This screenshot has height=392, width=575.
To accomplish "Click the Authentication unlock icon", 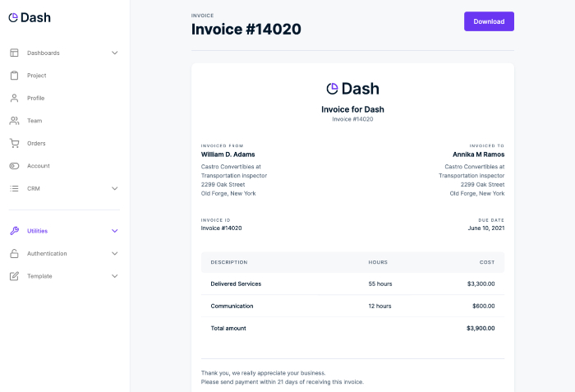I will 14,254.
